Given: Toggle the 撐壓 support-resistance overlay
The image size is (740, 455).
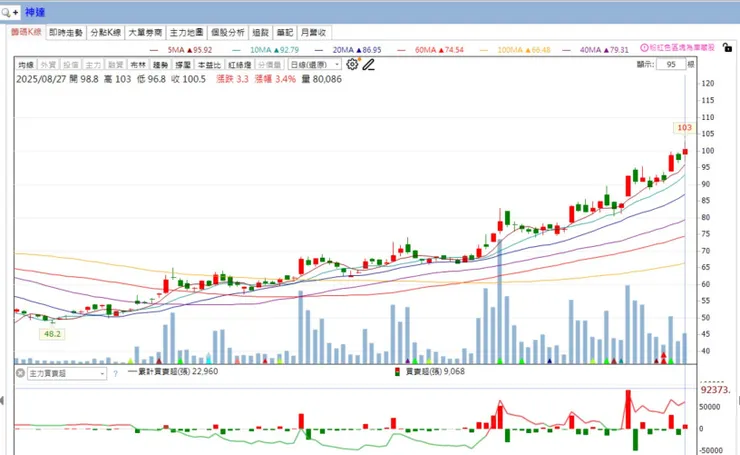Looking at the screenshot, I should point(183,65).
